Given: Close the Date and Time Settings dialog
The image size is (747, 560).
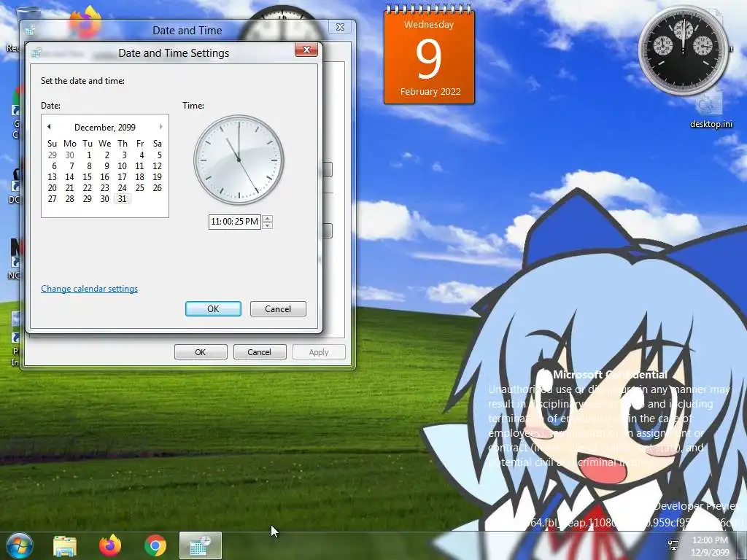Looking at the screenshot, I should pos(306,50).
